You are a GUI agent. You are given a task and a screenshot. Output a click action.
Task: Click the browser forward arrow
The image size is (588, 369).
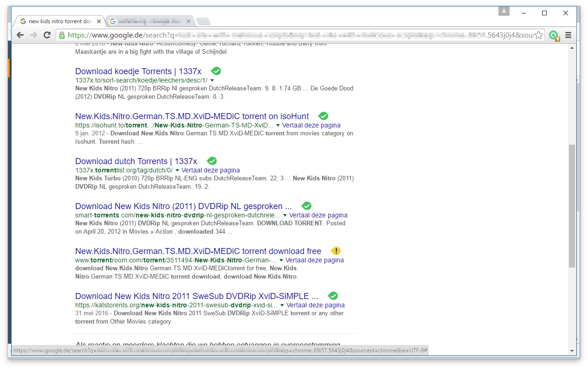33,35
